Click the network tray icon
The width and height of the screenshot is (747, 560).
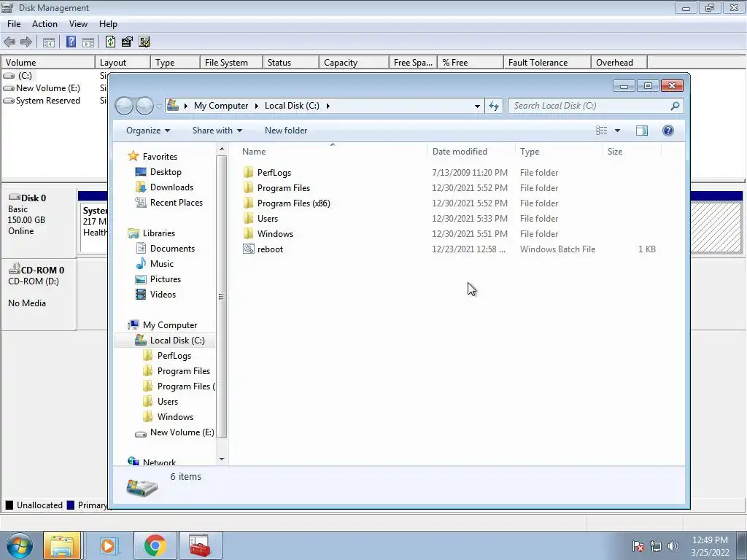click(656, 546)
